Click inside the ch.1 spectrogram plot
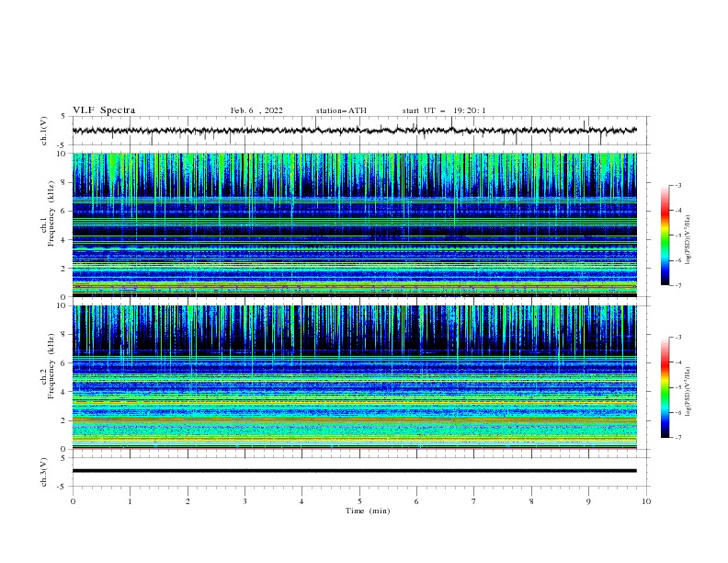Image resolution: width=728 pixels, height=563 pixels. point(354,224)
